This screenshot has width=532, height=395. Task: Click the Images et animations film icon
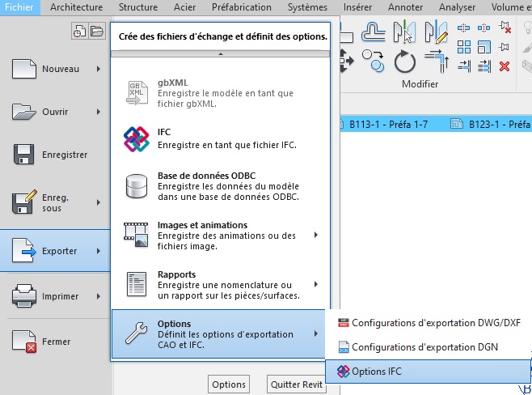point(136,235)
